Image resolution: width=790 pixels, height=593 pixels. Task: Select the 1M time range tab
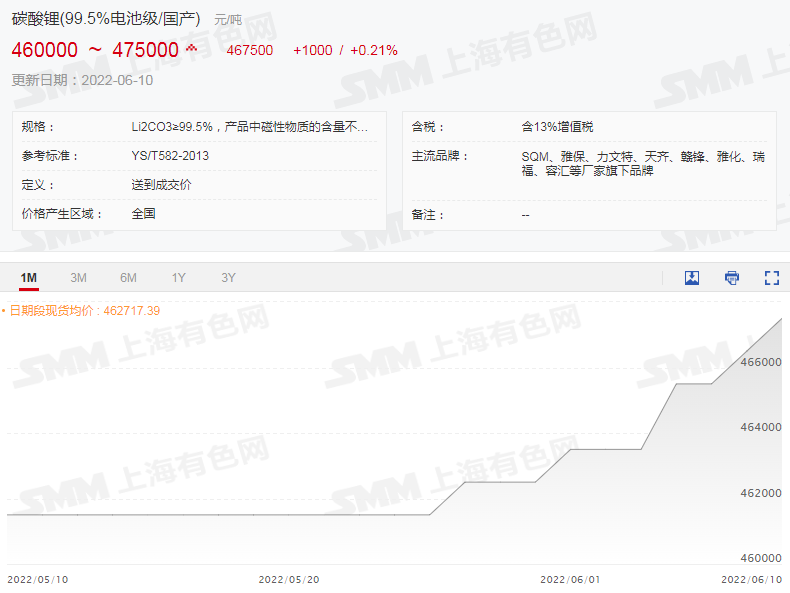coord(28,278)
